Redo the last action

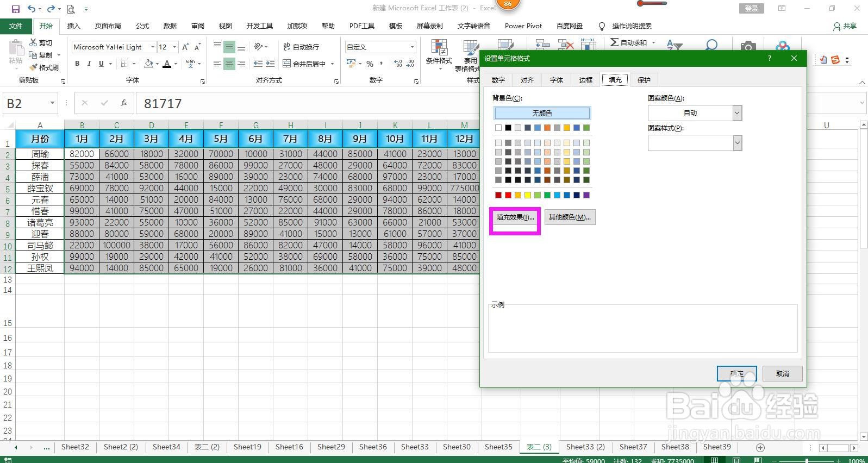51,9
